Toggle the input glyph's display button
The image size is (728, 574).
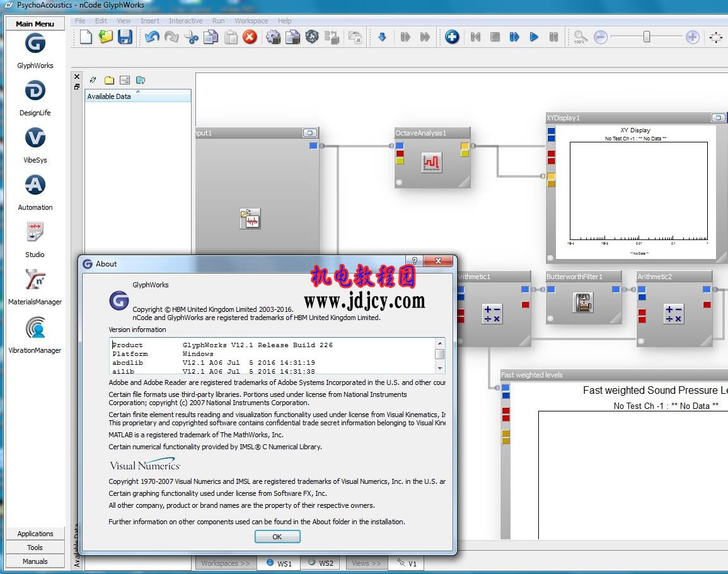[x=309, y=133]
